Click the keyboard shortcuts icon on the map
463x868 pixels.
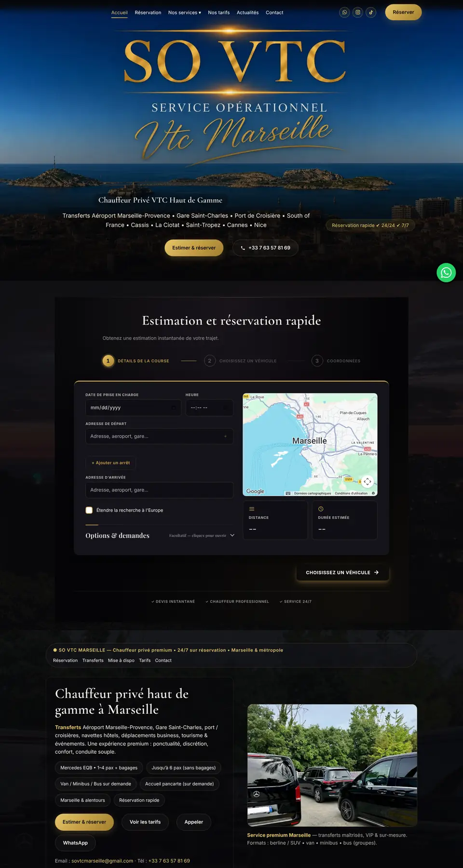coord(288,493)
